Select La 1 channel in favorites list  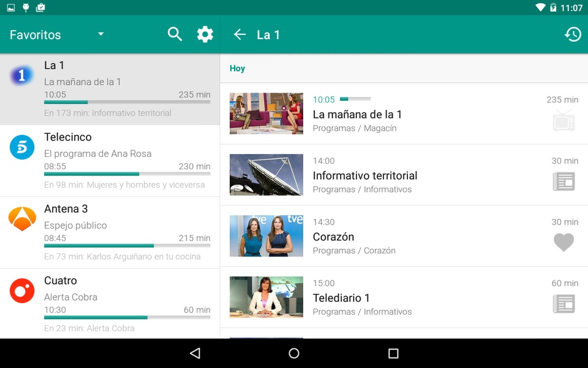[x=110, y=90]
